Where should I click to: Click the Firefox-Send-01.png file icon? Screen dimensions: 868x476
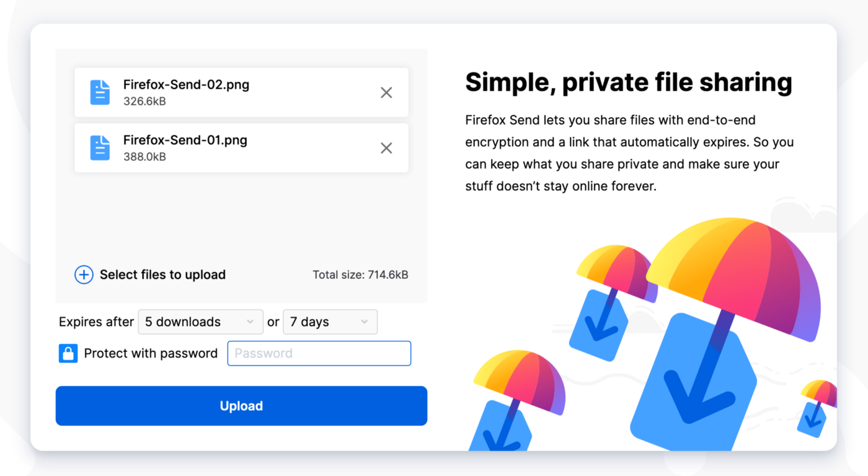point(100,148)
